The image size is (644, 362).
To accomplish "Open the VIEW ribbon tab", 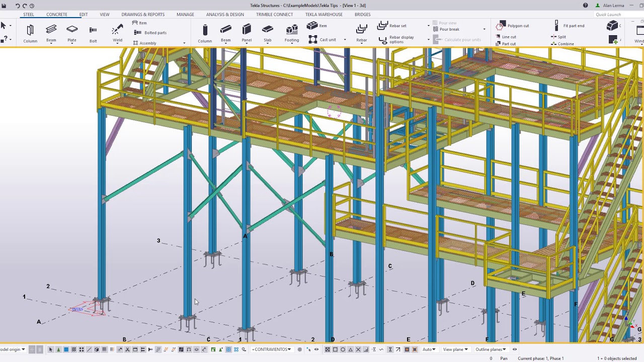I will (105, 14).
